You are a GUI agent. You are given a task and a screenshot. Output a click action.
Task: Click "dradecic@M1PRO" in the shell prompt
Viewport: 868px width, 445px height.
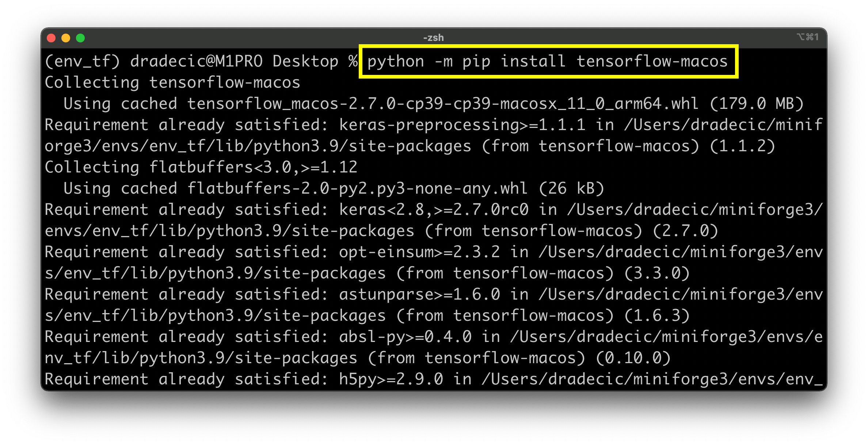click(x=196, y=61)
